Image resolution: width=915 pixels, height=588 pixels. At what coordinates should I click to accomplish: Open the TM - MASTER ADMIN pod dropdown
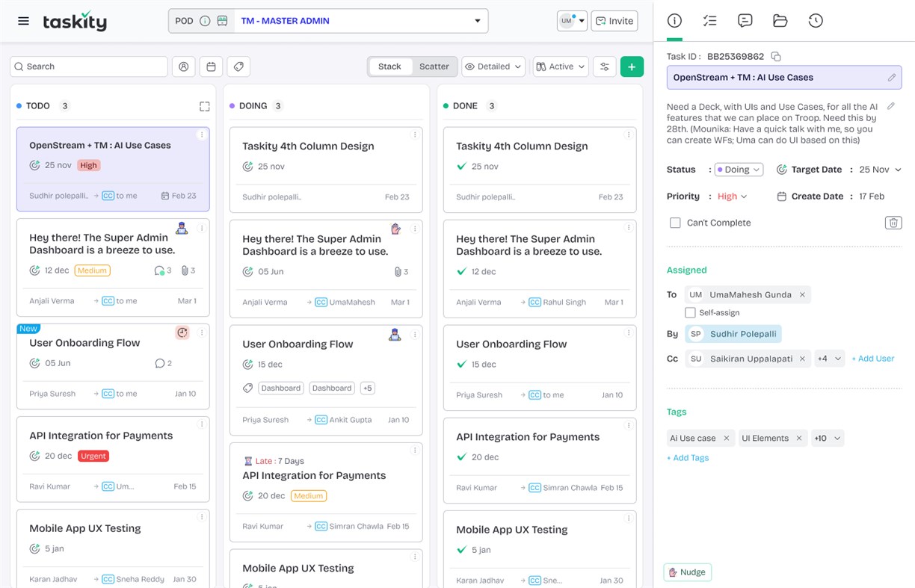click(x=361, y=21)
